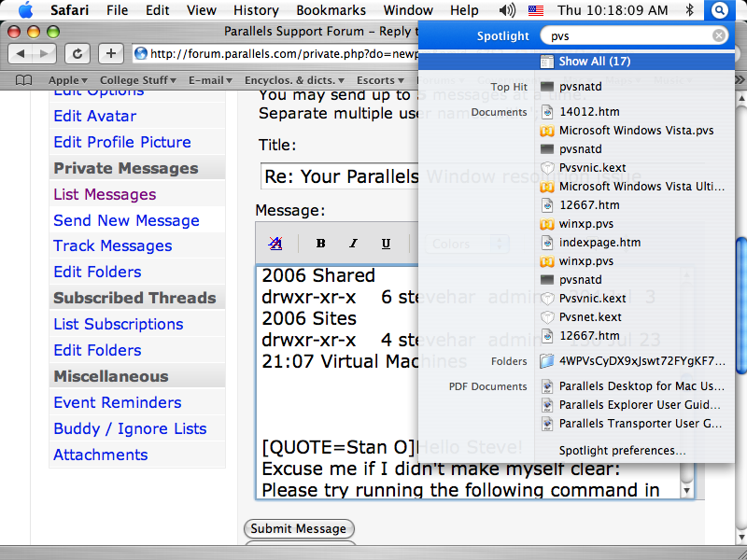Open the List Subscriptions link

coord(119,324)
